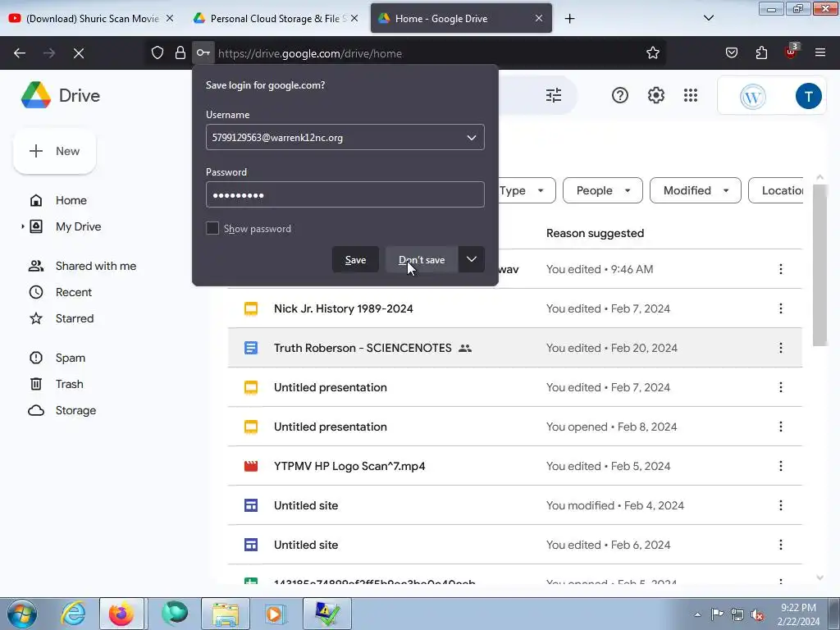Click the site lock security icon
Image resolution: width=840 pixels, height=630 pixels.
point(180,53)
